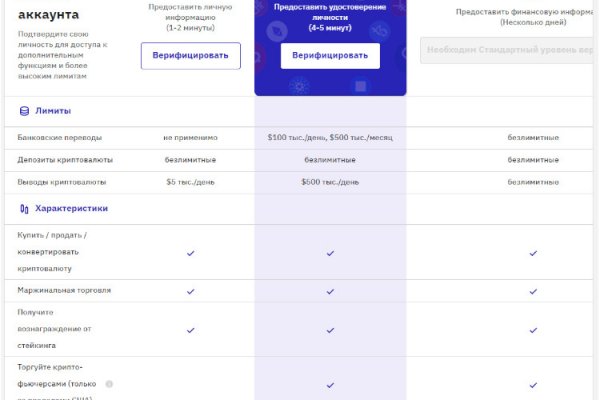Click the Лимиты section database icon
The width and height of the screenshot is (600, 400).
[24, 111]
